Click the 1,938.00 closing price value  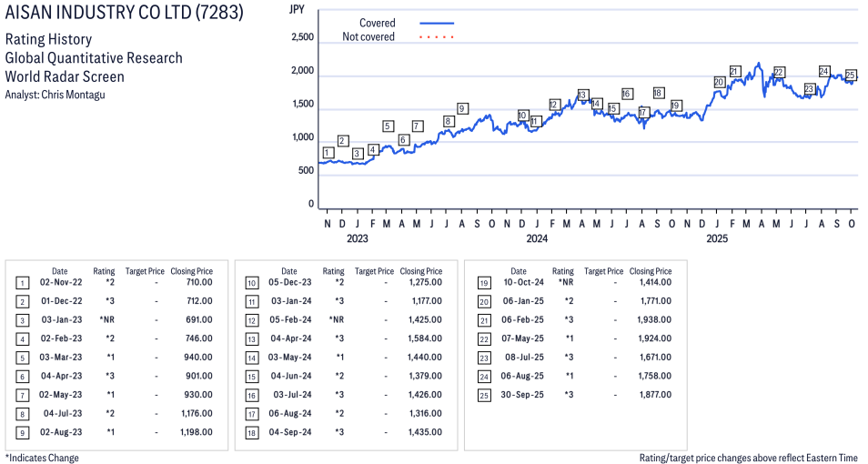coord(654,320)
